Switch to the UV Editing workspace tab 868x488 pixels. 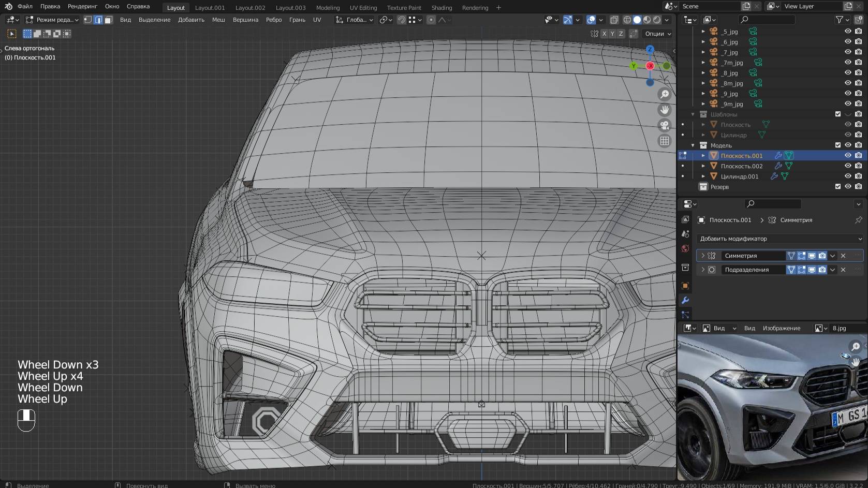tap(363, 7)
